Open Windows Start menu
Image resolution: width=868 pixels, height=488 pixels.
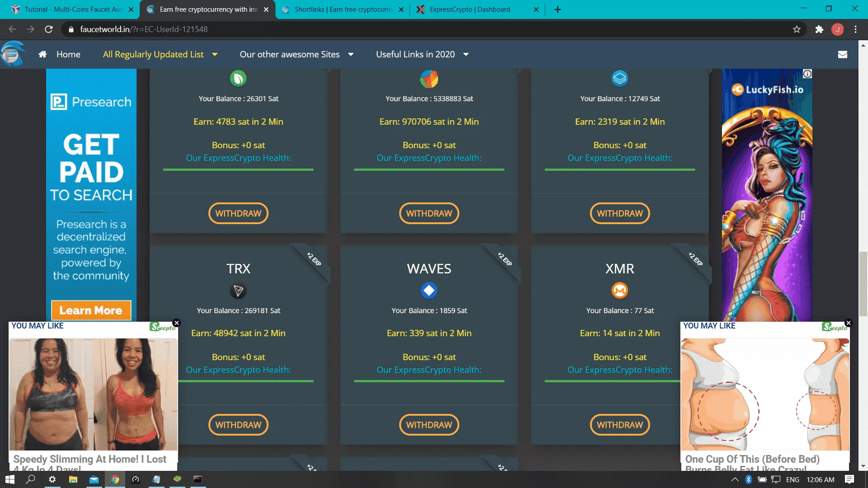pos(10,479)
